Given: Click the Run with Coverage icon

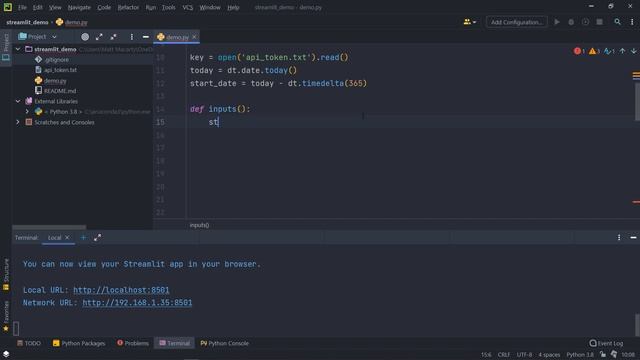Looking at the screenshot, I should [585, 22].
